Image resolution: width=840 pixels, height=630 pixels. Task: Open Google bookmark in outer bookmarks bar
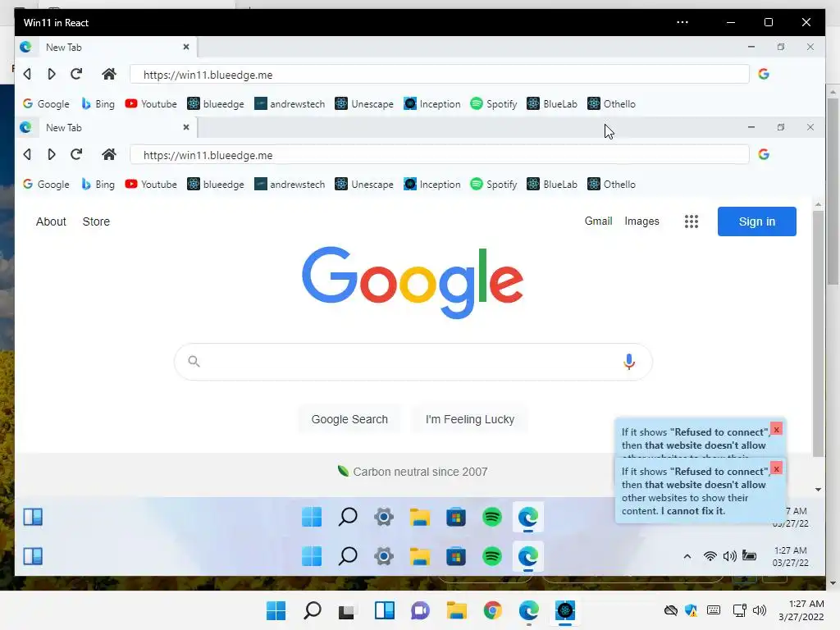click(46, 104)
